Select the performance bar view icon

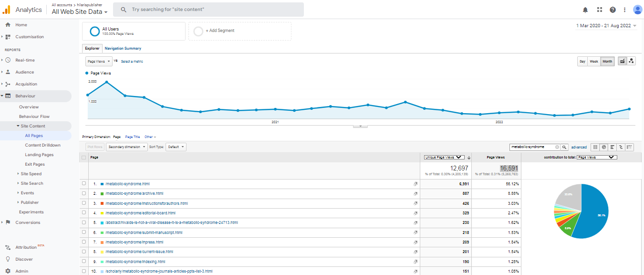click(x=613, y=147)
